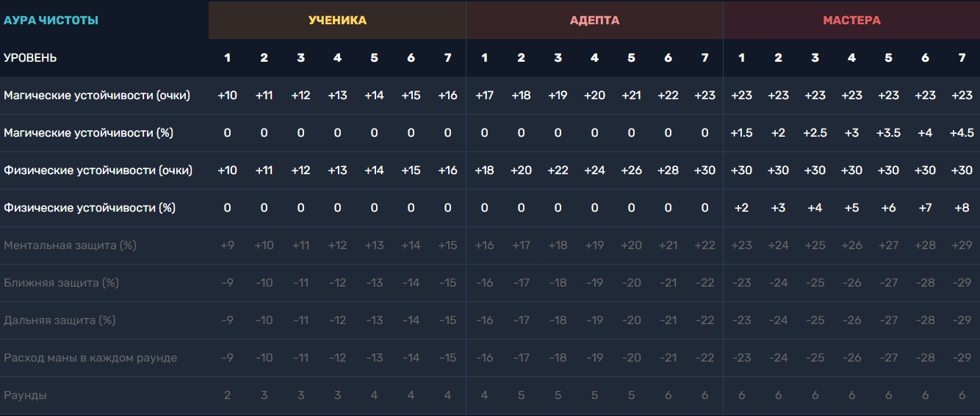Select level 7 under the МАСТЕРА header
The width and height of the screenshot is (980, 416).
point(962,58)
